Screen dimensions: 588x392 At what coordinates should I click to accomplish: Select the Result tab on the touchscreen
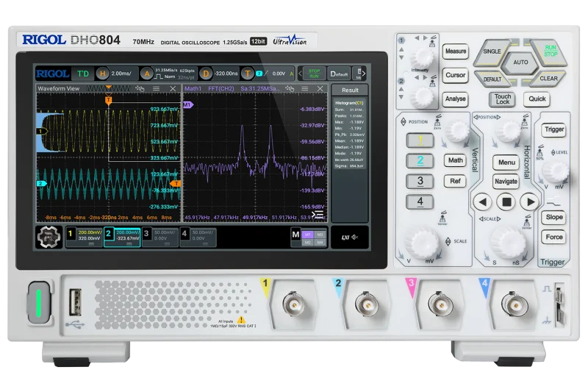click(x=350, y=90)
